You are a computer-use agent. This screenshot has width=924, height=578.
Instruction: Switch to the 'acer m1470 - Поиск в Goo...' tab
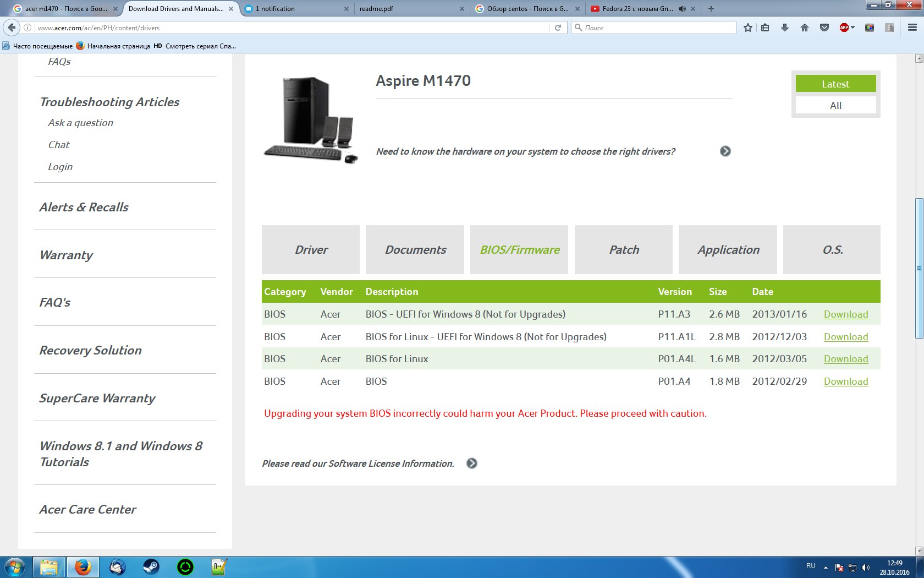point(65,9)
